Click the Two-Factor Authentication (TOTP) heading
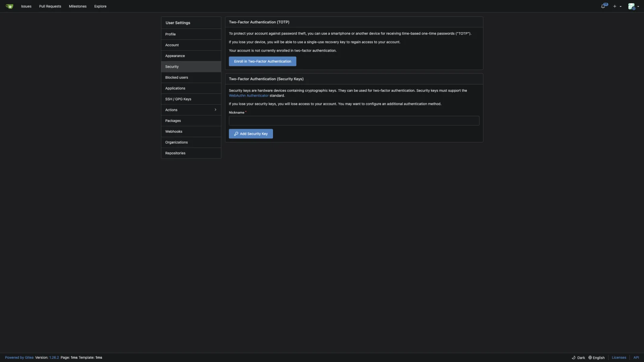Viewport: 644px width, 362px height. click(x=259, y=22)
